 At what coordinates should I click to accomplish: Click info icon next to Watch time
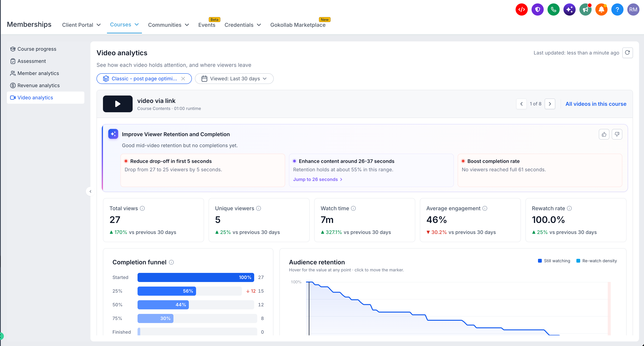[353, 208]
